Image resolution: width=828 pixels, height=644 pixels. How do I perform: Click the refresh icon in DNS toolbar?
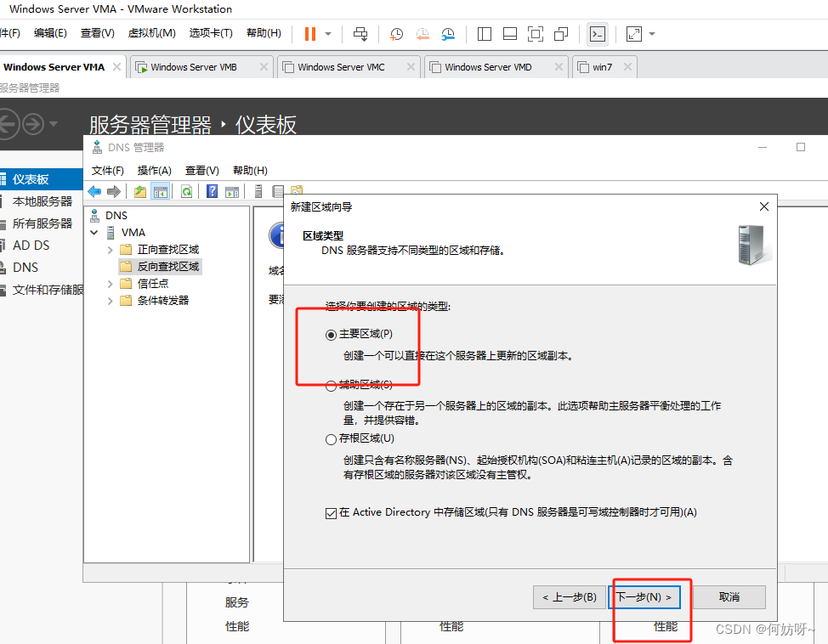186,192
